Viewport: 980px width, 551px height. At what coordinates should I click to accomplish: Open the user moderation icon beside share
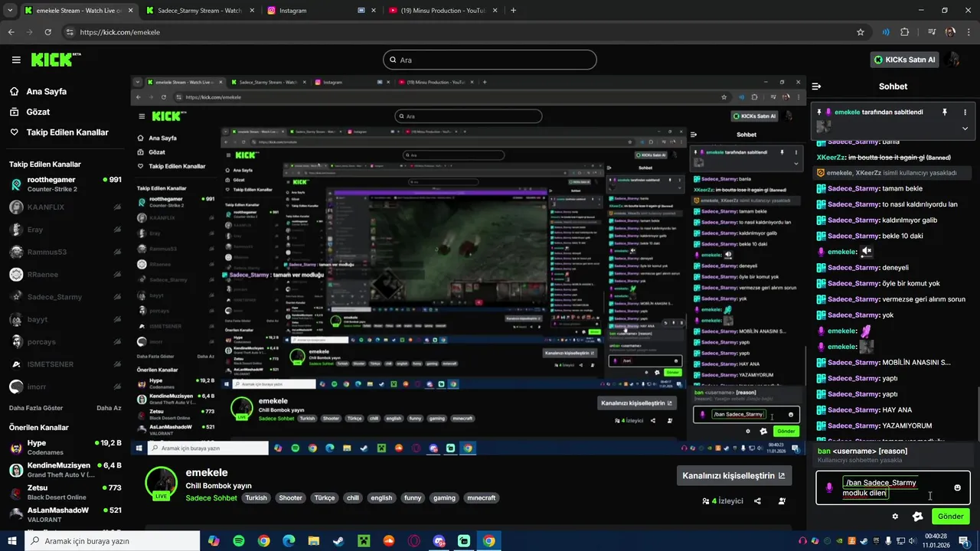(x=782, y=501)
